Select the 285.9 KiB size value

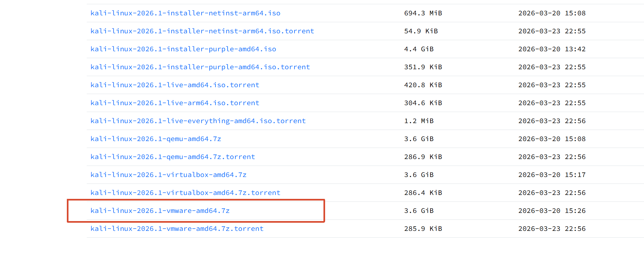(423, 229)
